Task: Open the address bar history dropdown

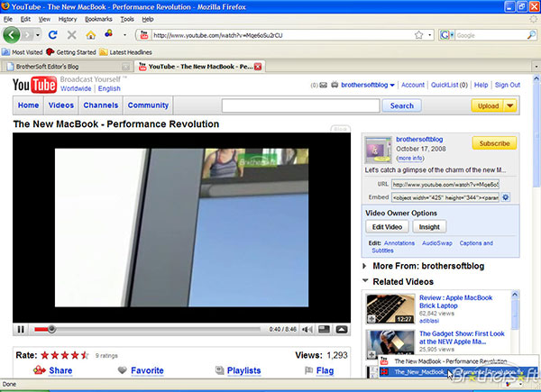Action: click(429, 35)
